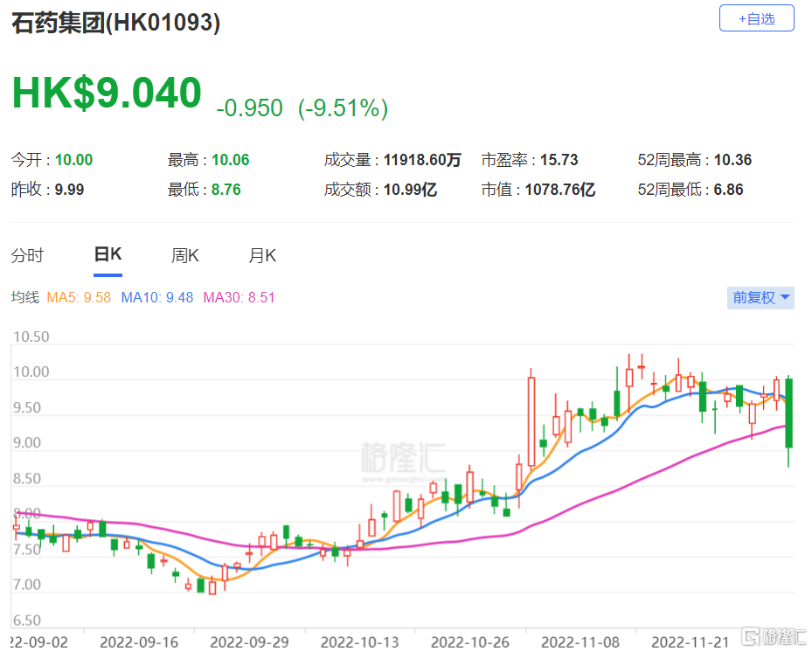Click the MA30: 8.51 moving average label
Image resolution: width=812 pixels, height=652 pixels.
[x=239, y=298]
